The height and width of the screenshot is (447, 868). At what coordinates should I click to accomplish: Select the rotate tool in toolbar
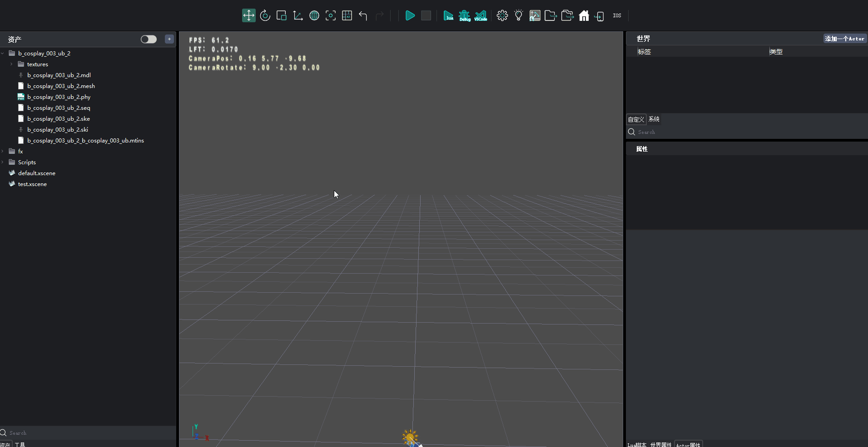pos(265,15)
